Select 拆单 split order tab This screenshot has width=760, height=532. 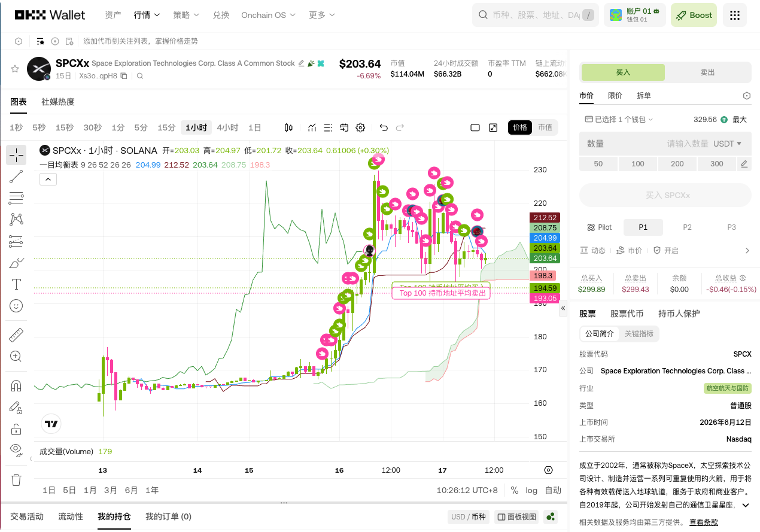pos(644,96)
